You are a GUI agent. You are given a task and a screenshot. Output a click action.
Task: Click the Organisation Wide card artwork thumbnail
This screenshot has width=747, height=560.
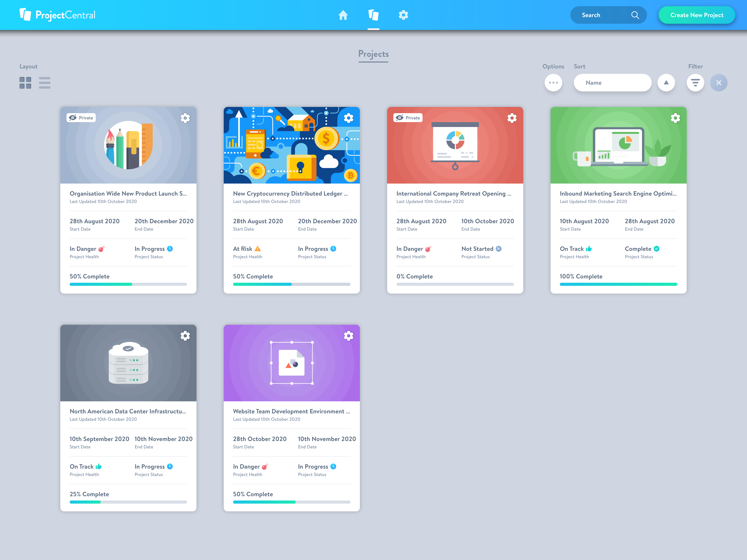(128, 145)
